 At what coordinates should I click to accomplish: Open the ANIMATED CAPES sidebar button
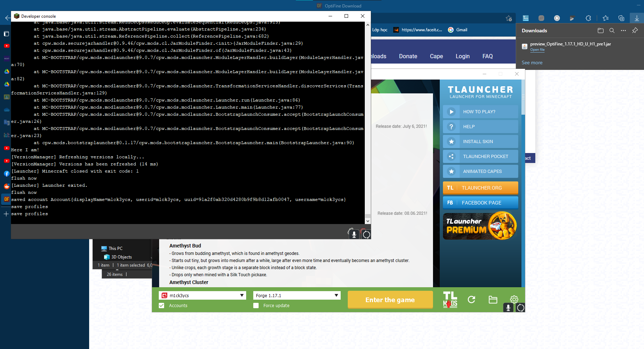point(480,171)
